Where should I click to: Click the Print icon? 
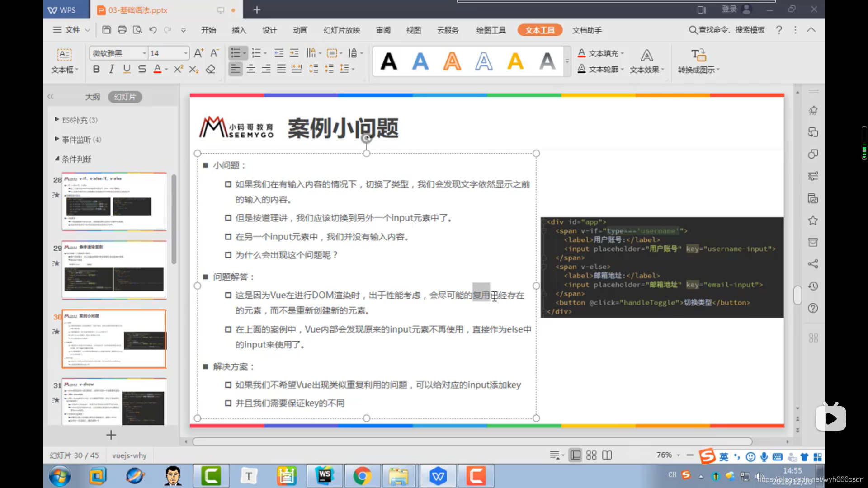click(x=122, y=30)
